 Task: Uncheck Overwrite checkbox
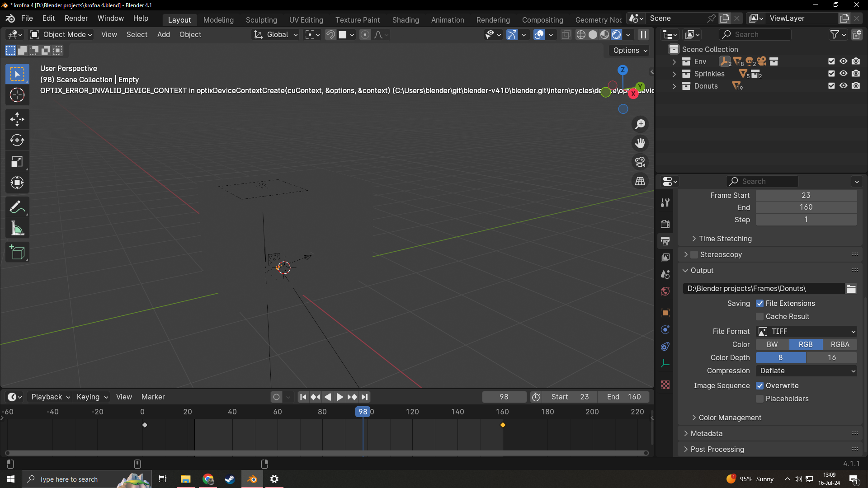pyautogui.click(x=760, y=386)
